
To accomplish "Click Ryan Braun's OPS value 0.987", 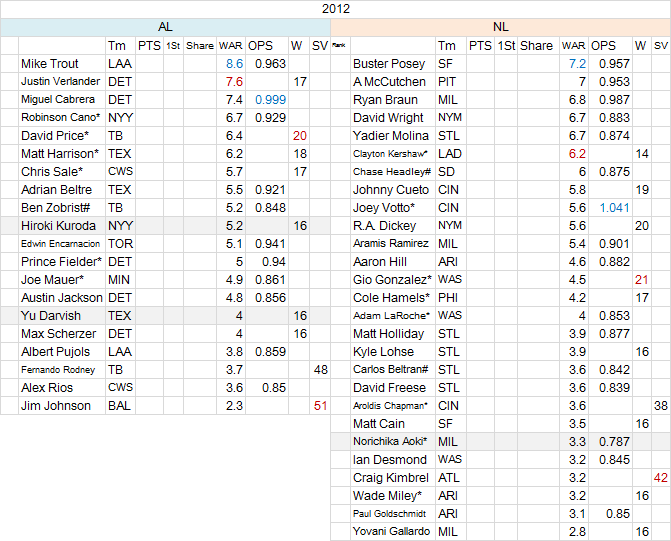I will (610, 100).
